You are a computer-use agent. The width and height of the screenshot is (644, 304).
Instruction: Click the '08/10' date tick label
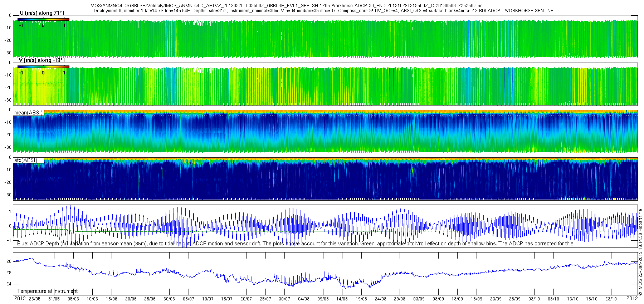tap(553, 299)
